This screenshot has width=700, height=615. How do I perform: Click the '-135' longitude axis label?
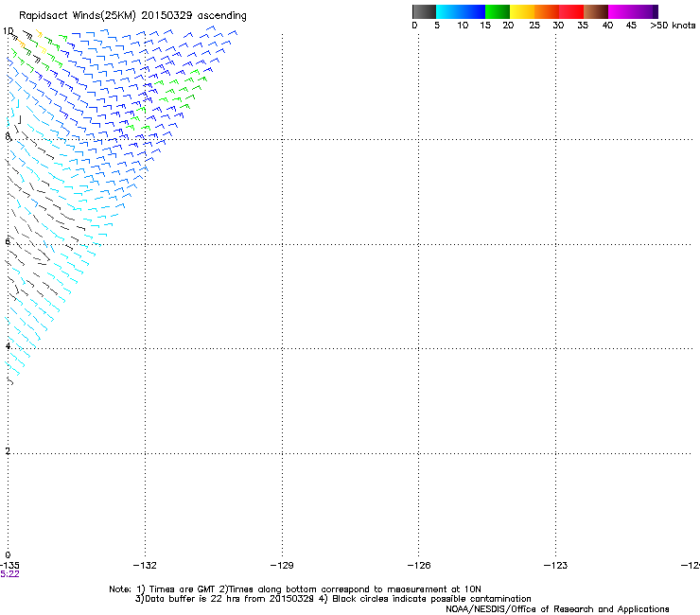coord(9,566)
